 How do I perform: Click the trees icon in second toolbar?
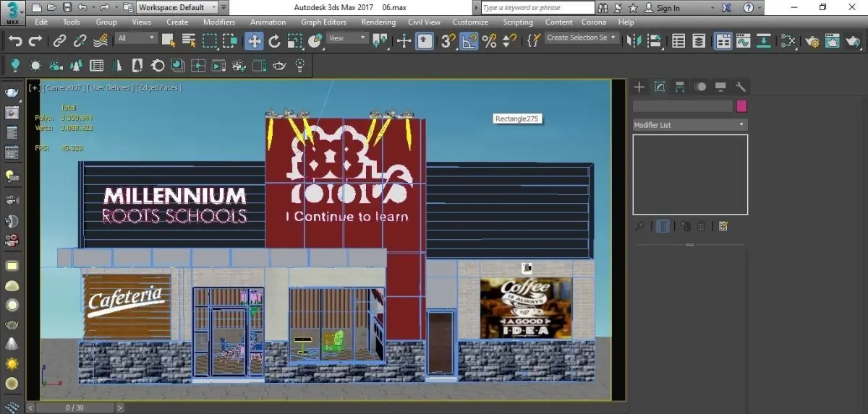click(x=76, y=66)
